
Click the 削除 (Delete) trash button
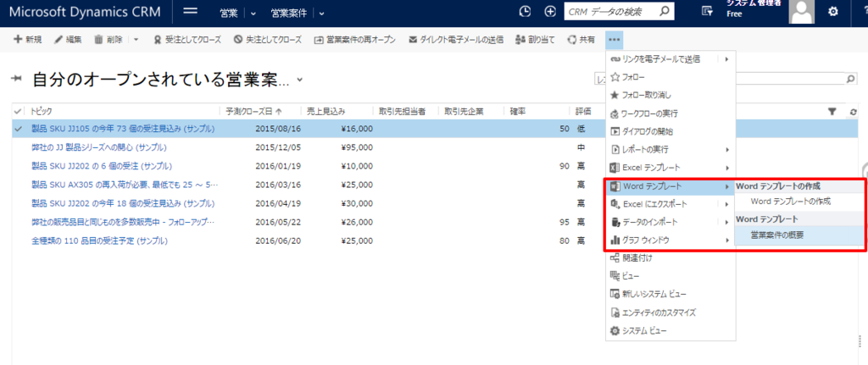click(108, 40)
